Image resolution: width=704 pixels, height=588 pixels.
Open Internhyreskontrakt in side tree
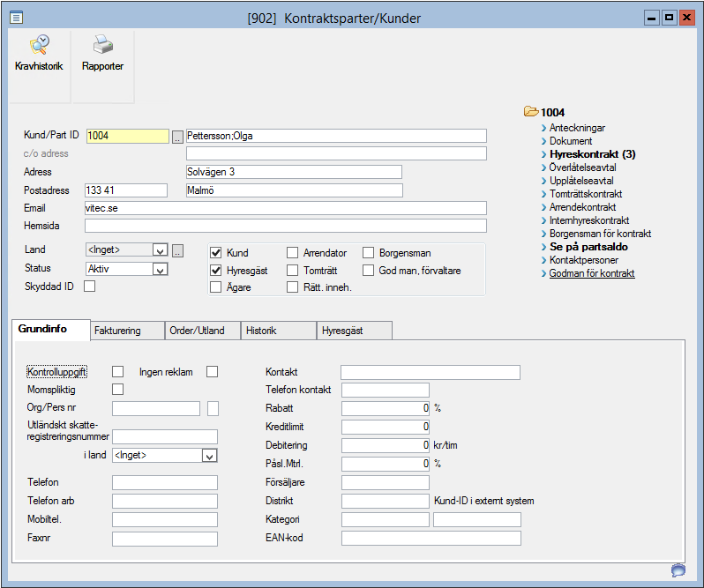589,220
